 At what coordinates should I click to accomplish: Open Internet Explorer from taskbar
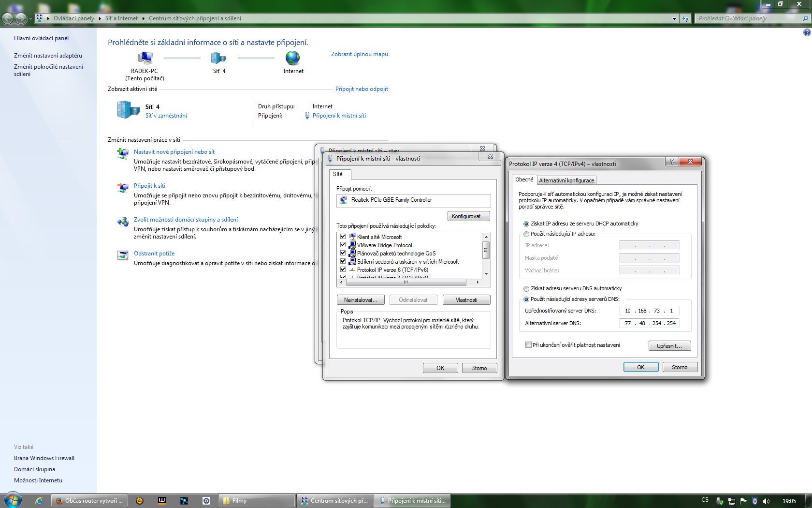tap(39, 501)
